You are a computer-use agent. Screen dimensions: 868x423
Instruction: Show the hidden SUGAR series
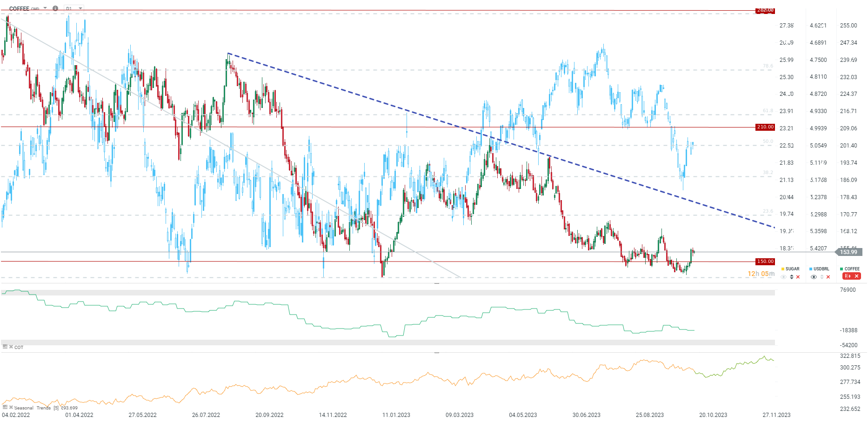784,277
